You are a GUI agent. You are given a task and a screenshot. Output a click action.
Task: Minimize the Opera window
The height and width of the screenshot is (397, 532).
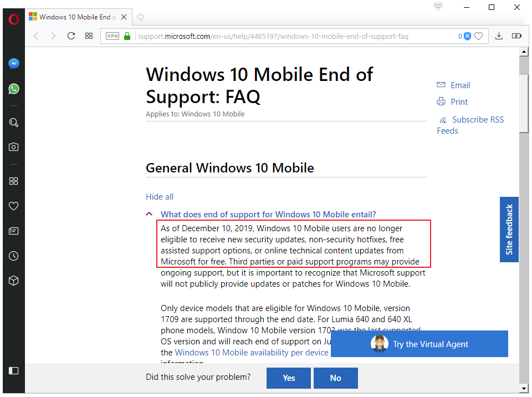click(467, 7)
